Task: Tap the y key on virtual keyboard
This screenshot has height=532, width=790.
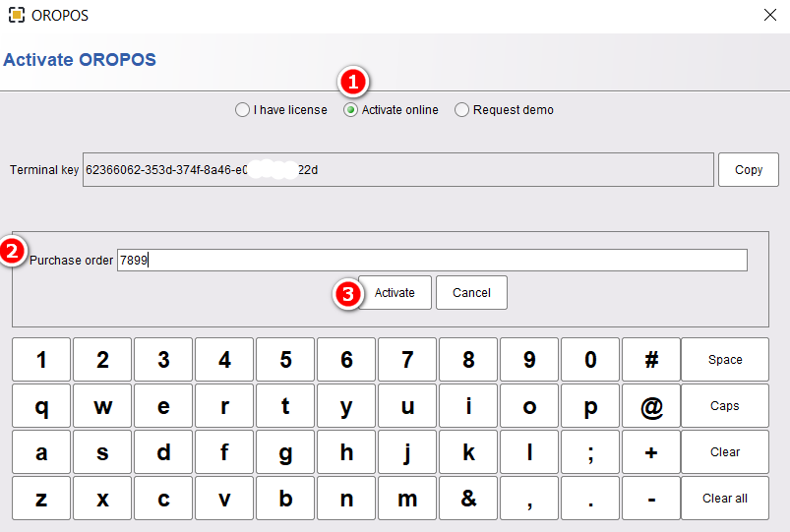Action: point(346,406)
